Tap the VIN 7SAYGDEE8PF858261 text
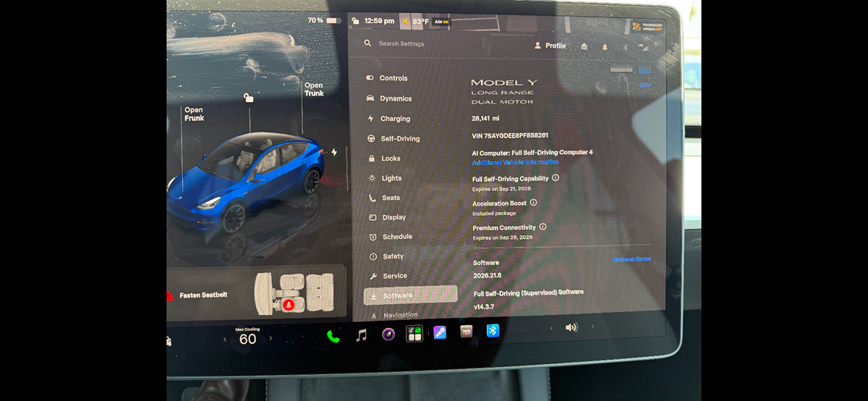The width and height of the screenshot is (868, 401). [510, 135]
